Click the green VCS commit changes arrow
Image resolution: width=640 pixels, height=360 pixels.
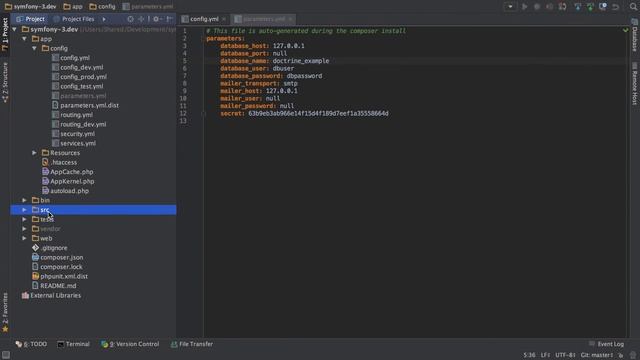pyautogui.click(x=590, y=7)
